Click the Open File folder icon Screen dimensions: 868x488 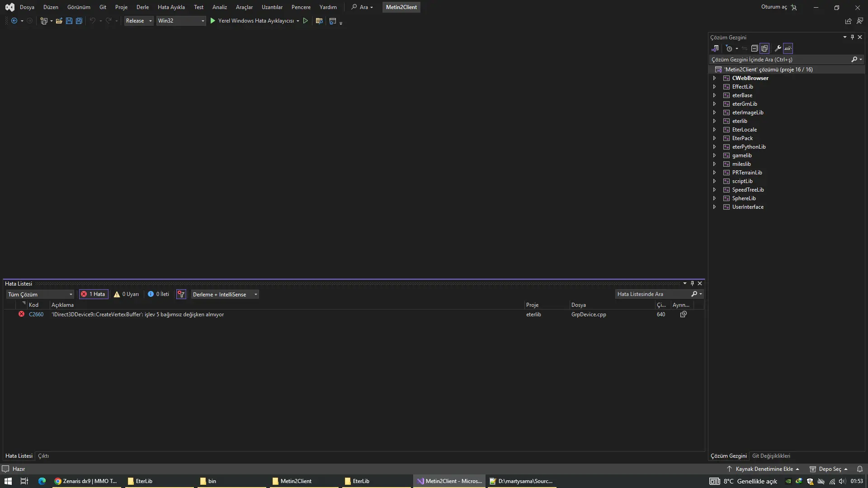coord(59,21)
